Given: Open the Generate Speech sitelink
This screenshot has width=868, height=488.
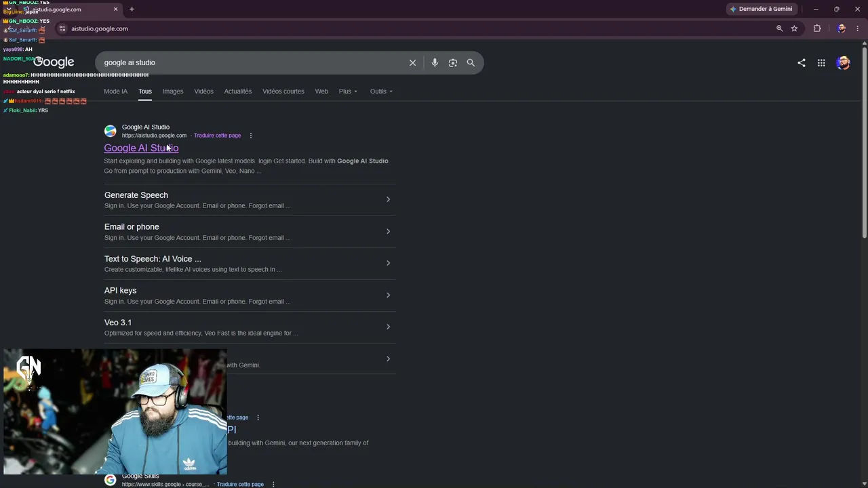Looking at the screenshot, I should (136, 195).
